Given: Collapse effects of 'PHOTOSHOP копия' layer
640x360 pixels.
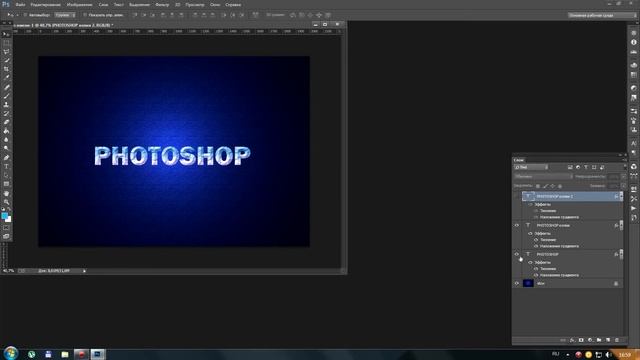Looking at the screenshot, I should 621,225.
